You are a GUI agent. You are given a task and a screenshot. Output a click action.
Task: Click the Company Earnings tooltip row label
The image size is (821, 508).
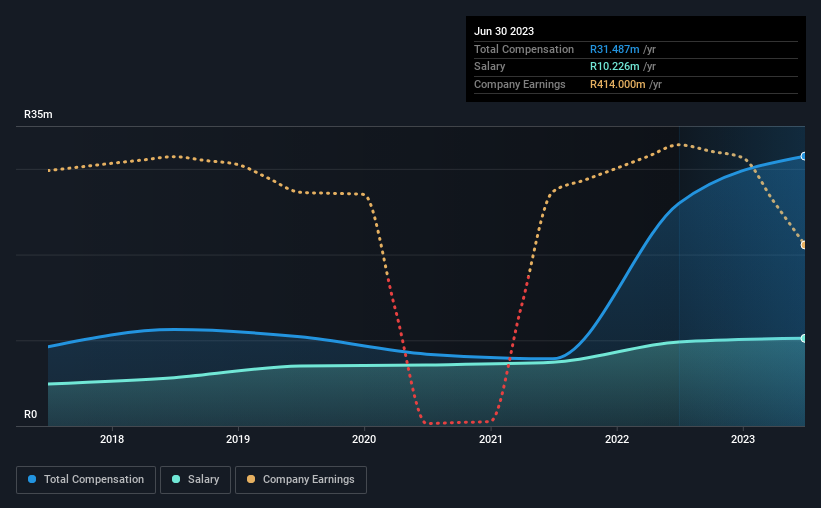point(519,84)
